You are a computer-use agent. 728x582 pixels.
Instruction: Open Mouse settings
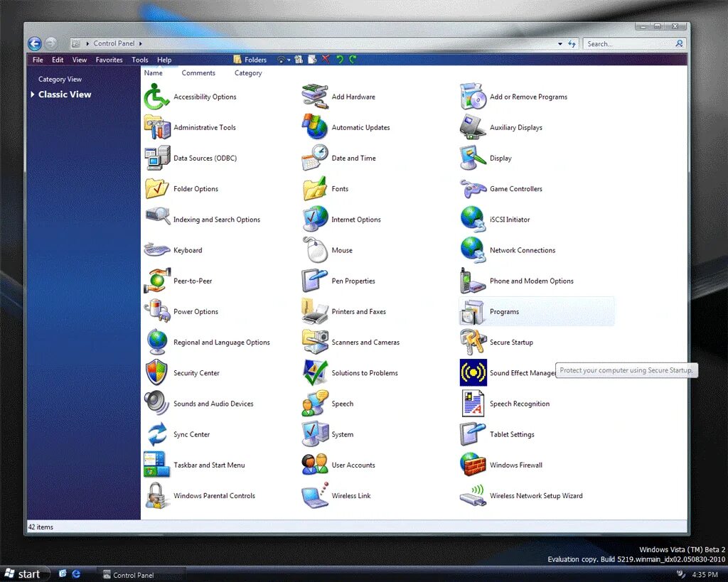coord(327,249)
